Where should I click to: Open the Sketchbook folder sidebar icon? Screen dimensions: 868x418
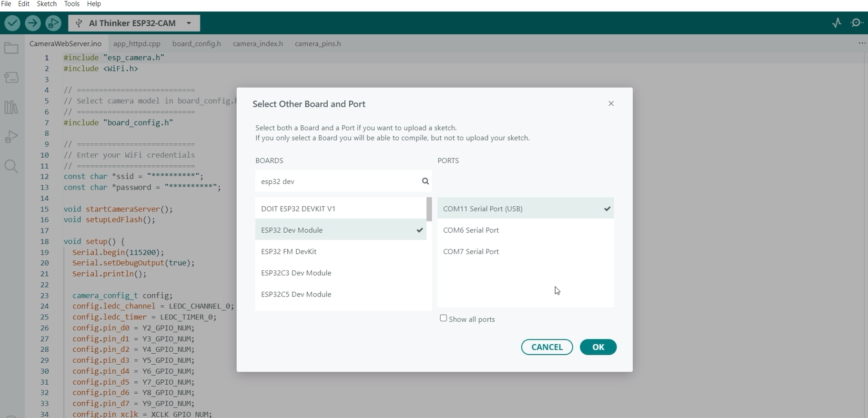pyautogui.click(x=11, y=48)
